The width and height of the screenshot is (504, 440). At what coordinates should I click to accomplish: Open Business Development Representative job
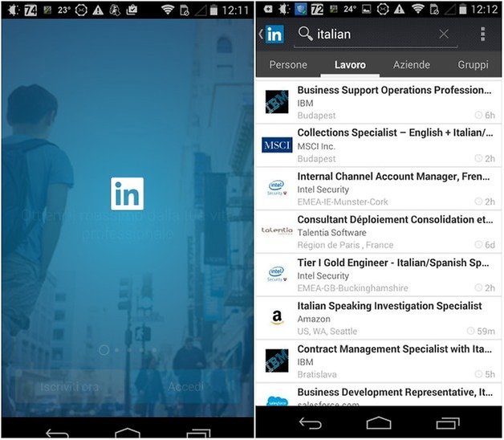[x=379, y=395]
